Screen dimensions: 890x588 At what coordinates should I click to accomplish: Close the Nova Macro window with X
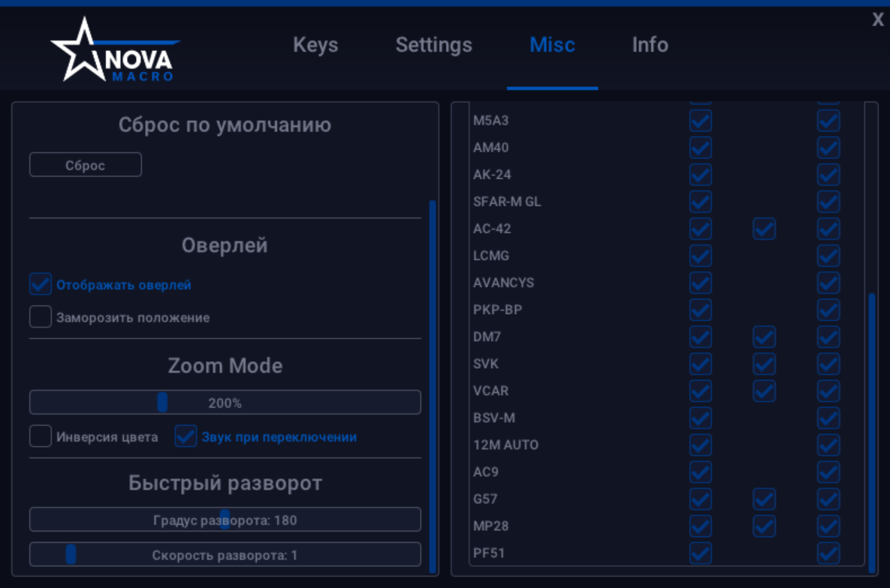click(x=877, y=20)
